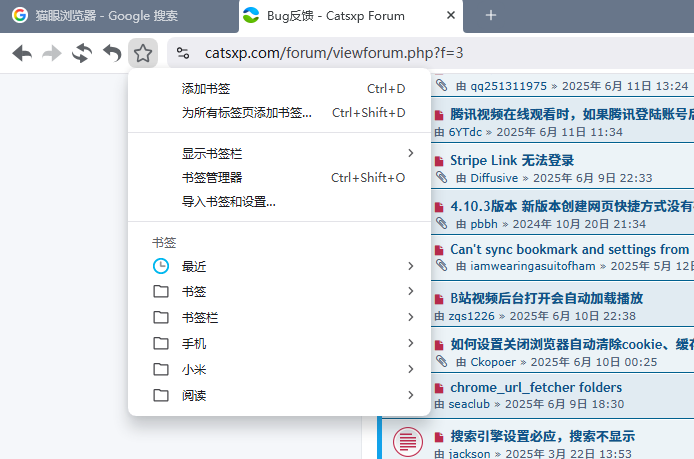
Task: Click author link pbbh
Action: [x=484, y=224]
